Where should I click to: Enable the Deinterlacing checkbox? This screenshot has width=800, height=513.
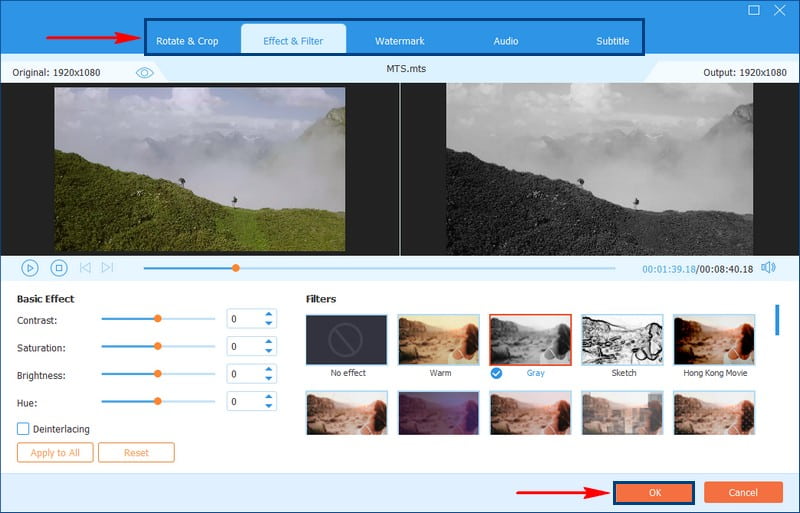coord(23,429)
